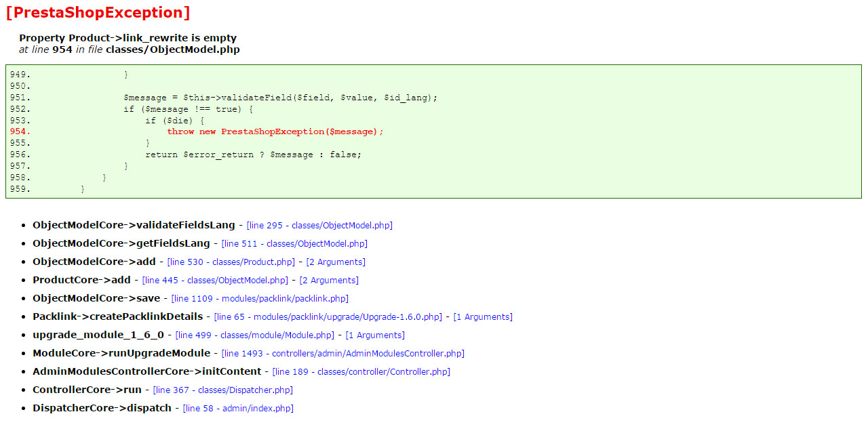Click line number 959. in the code block

pyautogui.click(x=20, y=189)
